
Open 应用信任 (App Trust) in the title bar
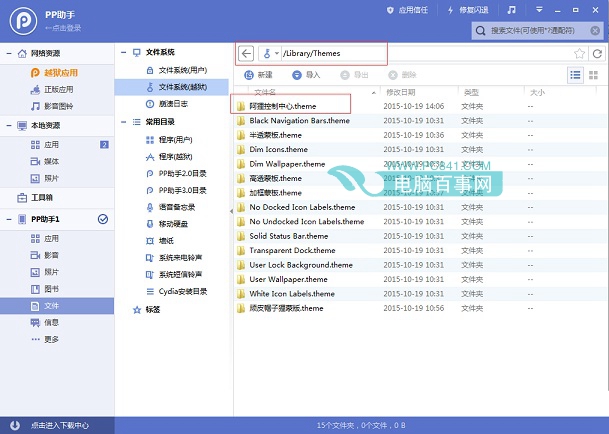pyautogui.click(x=410, y=10)
